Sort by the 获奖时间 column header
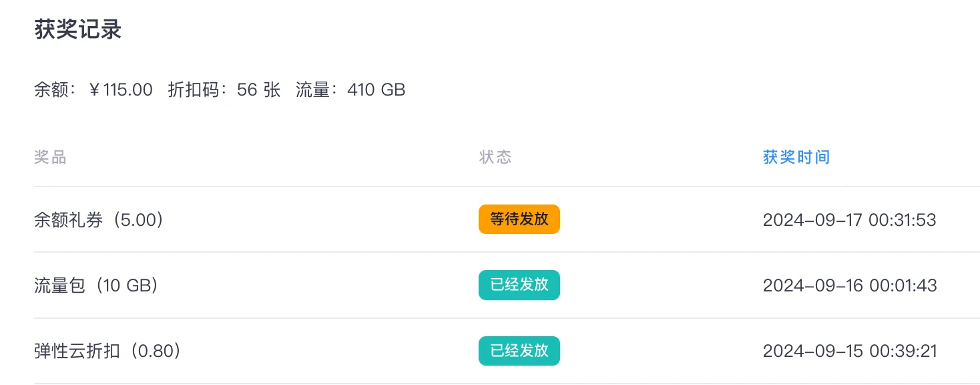 796,158
